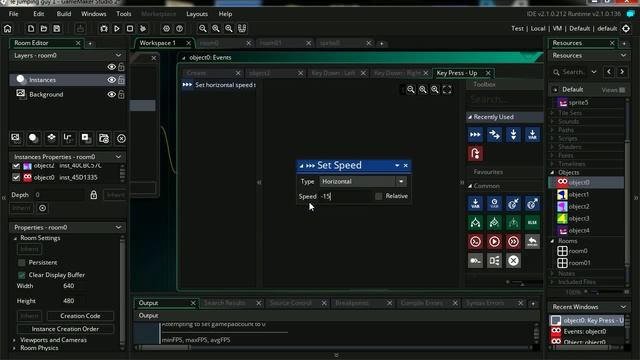Screen dimensions: 640x360
Task: Delete the selected layer icon
Action: click(x=121, y=139)
